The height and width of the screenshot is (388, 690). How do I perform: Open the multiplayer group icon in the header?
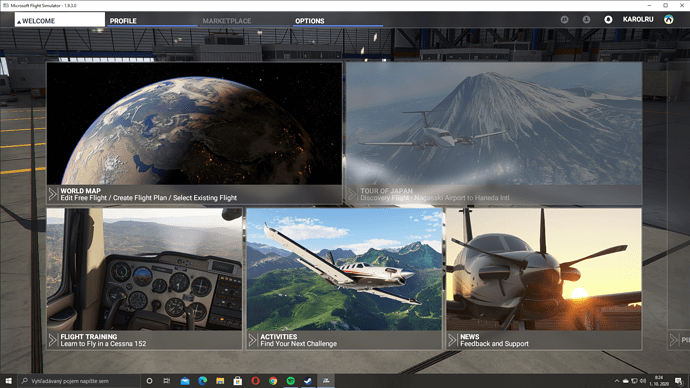[565, 19]
